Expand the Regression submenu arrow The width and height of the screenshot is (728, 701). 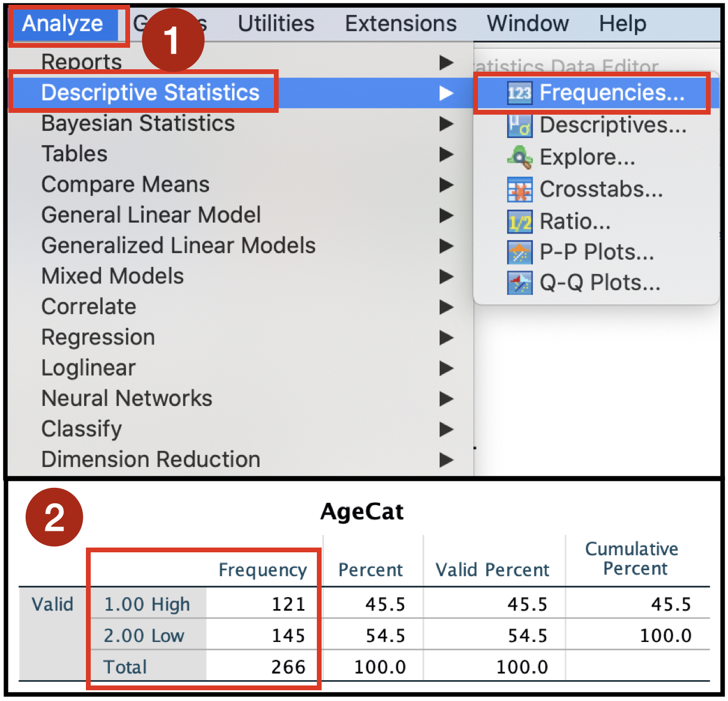click(446, 337)
